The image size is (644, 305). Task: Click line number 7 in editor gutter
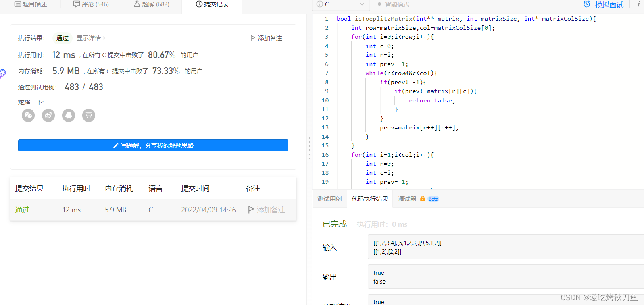click(327, 73)
